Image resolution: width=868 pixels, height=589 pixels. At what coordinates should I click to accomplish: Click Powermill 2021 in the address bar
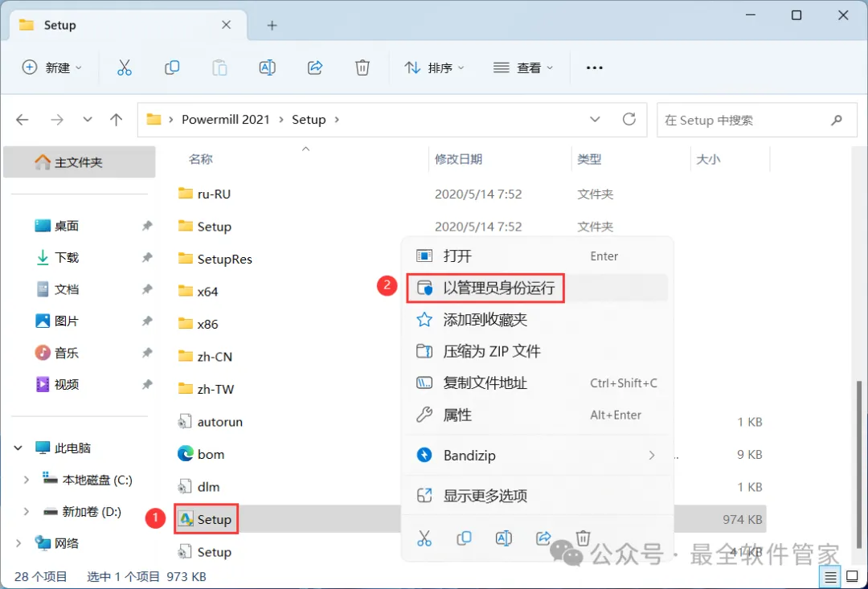[x=226, y=120]
